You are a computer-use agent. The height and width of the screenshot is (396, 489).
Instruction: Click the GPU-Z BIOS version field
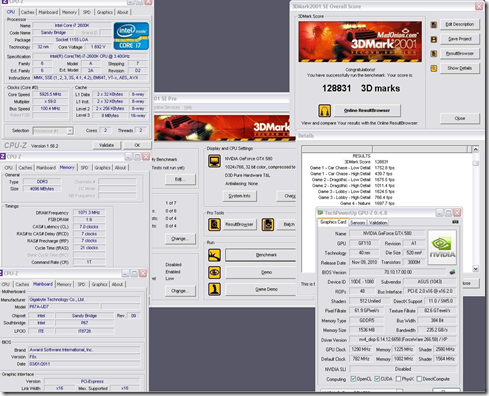click(x=397, y=272)
